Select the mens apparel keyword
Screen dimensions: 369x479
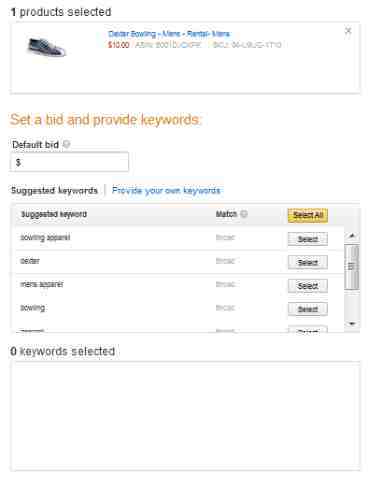point(308,286)
